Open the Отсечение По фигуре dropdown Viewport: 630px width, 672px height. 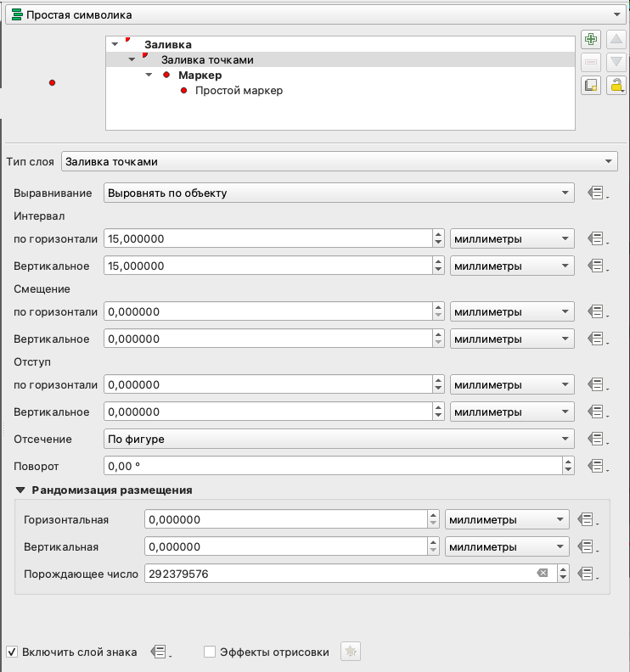click(x=339, y=440)
